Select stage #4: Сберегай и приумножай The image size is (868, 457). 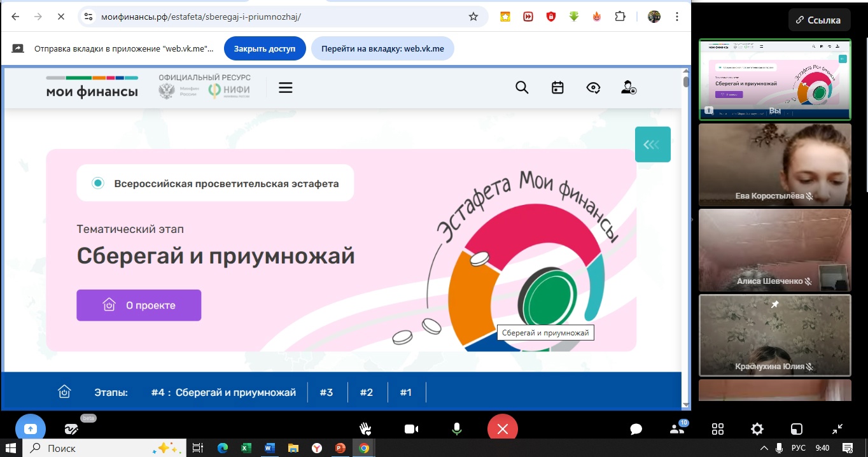[223, 393]
